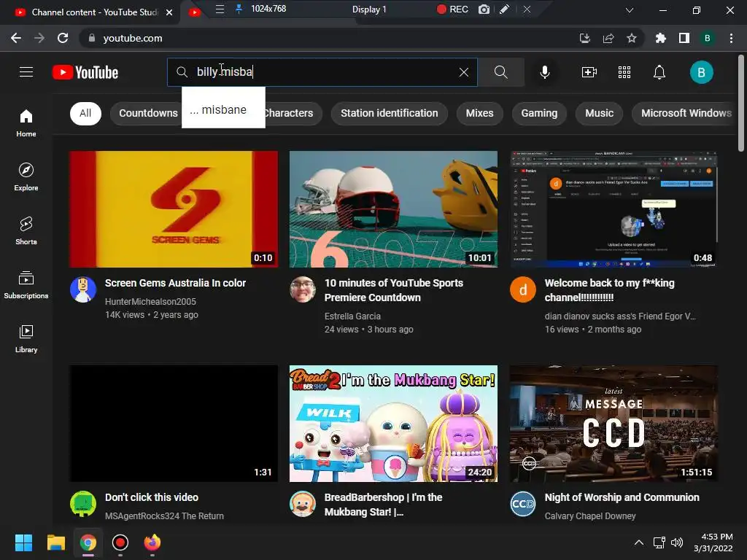Open Shorts in sidebar
Viewport: 747px width, 560px height.
[x=26, y=230]
